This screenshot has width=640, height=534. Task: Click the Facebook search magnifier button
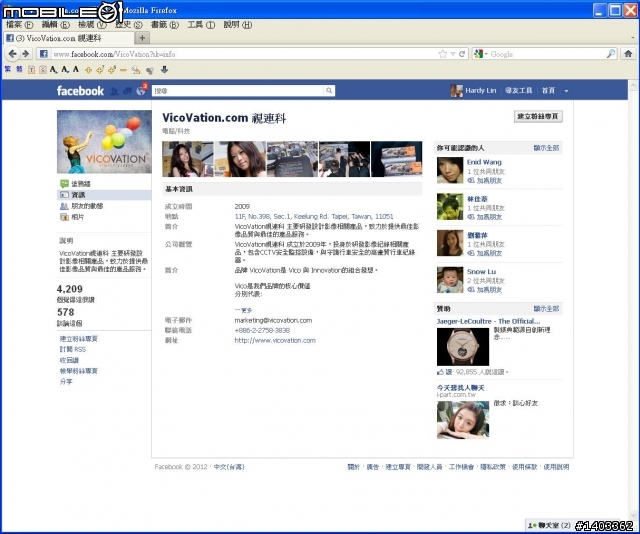click(x=329, y=91)
